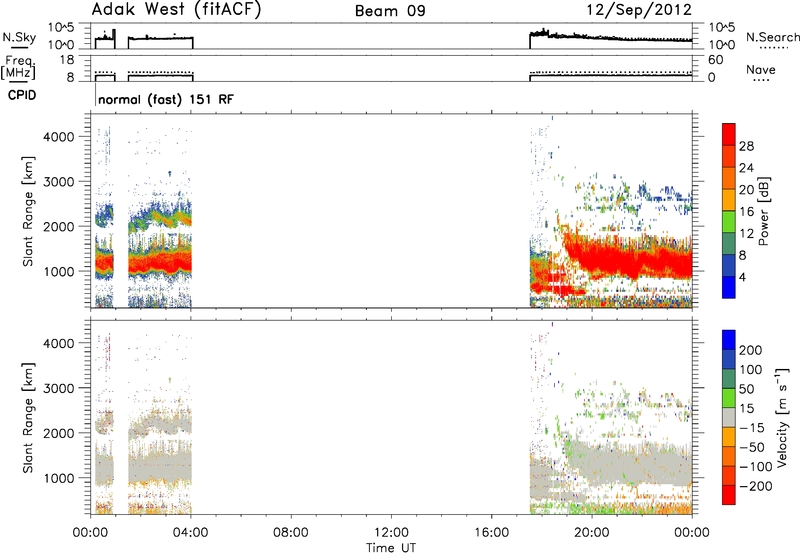Screen dimensions: 800x554
Task: Click the '28' tick on Power colorbar
Action: coord(746,146)
